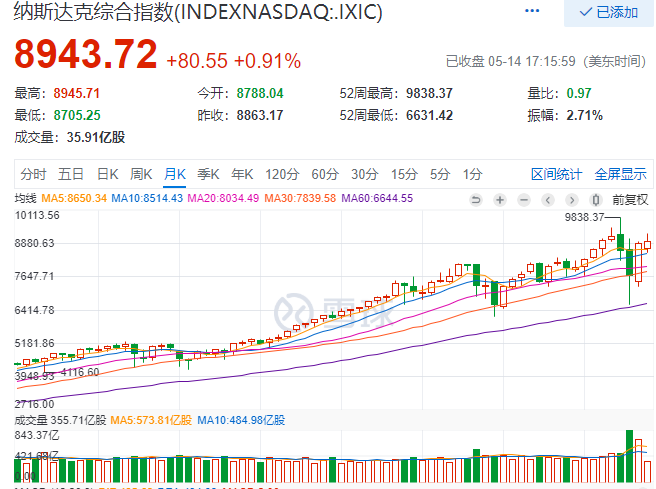The image size is (656, 489).
Task: Switch to 120分 interval tab
Action: (x=282, y=173)
